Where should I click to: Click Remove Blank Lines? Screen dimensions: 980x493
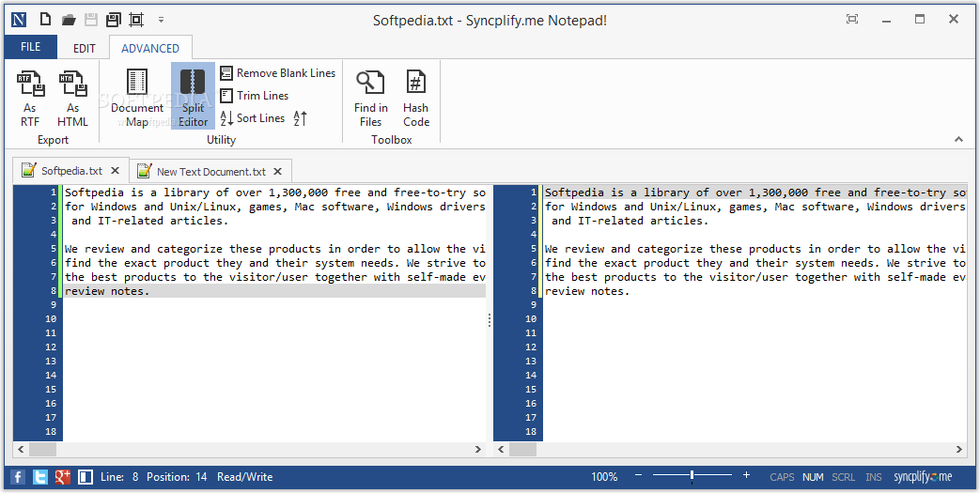click(278, 73)
